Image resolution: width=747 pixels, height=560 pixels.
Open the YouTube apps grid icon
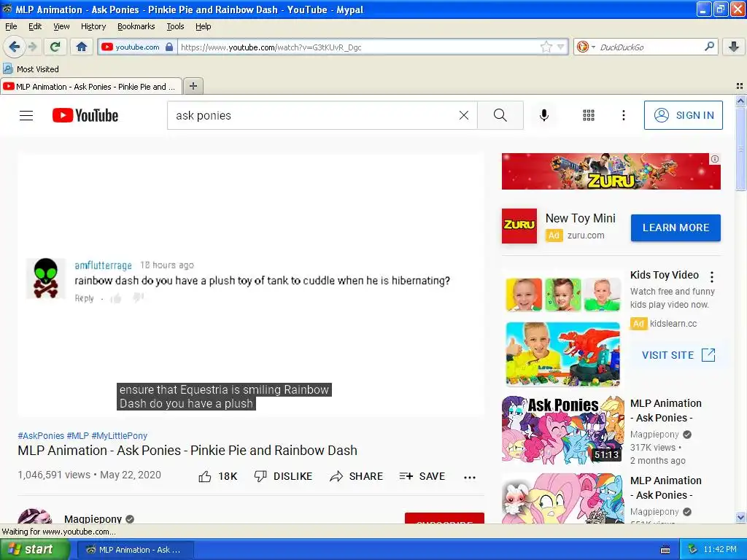pos(589,115)
